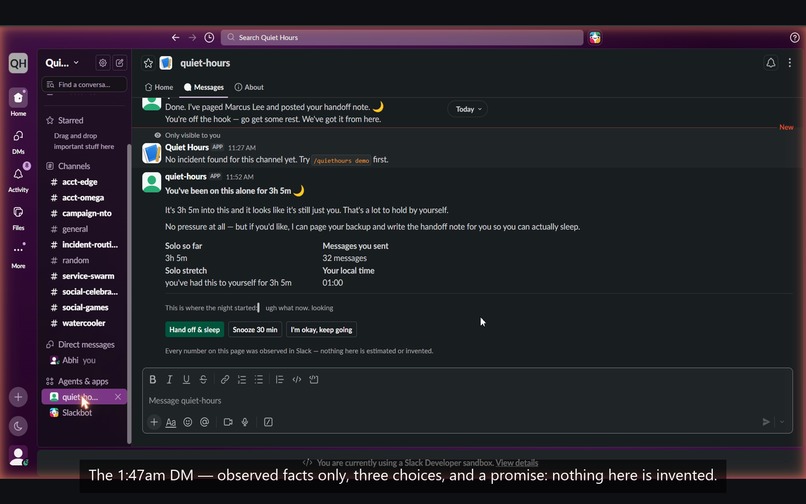Image resolution: width=806 pixels, height=504 pixels.
Task: Open the social-celebra... channel
Action: click(x=84, y=292)
